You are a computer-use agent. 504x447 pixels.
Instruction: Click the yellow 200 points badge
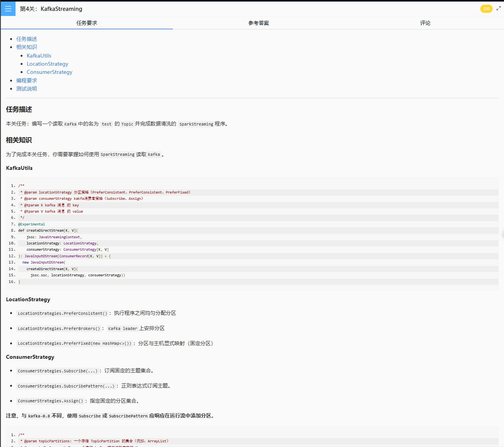pyautogui.click(x=486, y=9)
